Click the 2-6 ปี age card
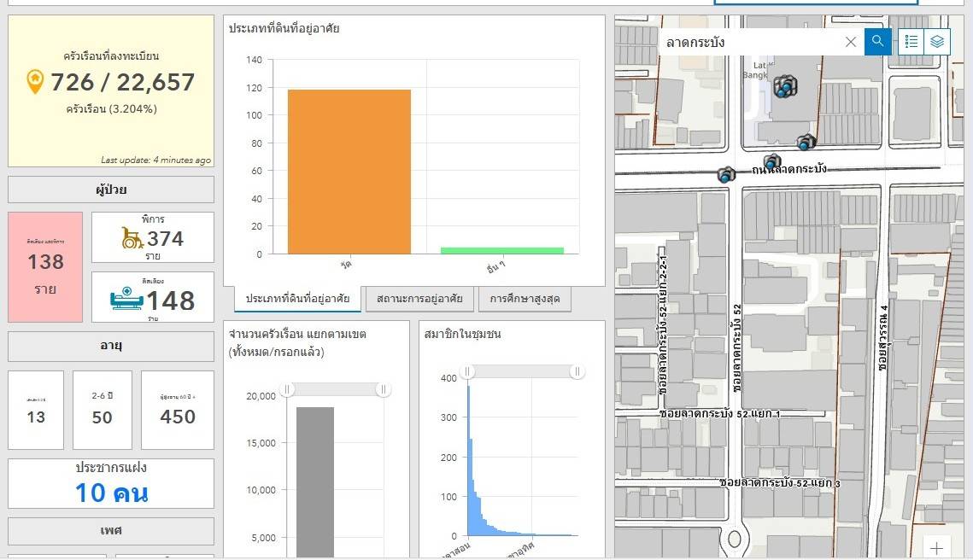Screen dimensions: 973x560 [x=103, y=410]
